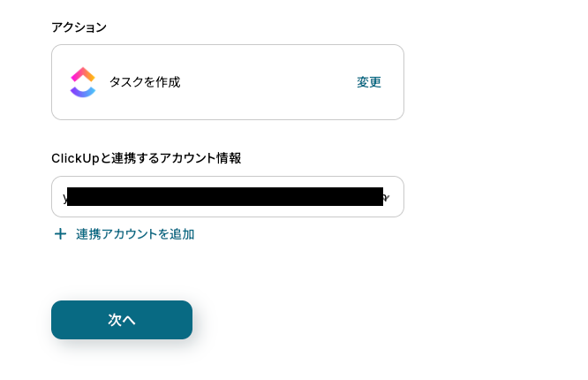Viewport: 588px width, 380px height.
Task: Click the タスクを作成 text label
Action: (145, 82)
